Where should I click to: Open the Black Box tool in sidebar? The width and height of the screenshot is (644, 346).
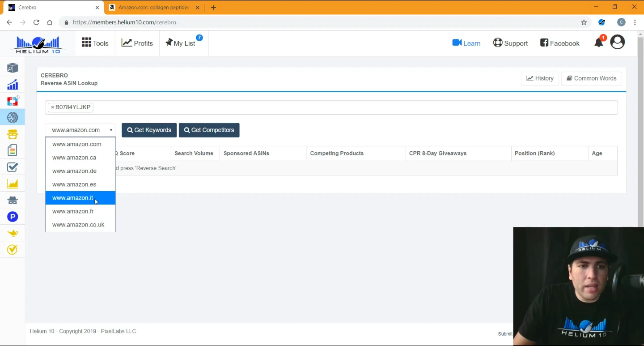pos(12,68)
